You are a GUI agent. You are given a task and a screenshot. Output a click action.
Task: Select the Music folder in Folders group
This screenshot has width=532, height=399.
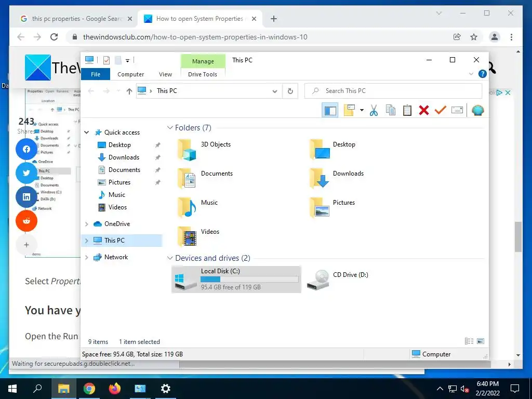click(197, 208)
